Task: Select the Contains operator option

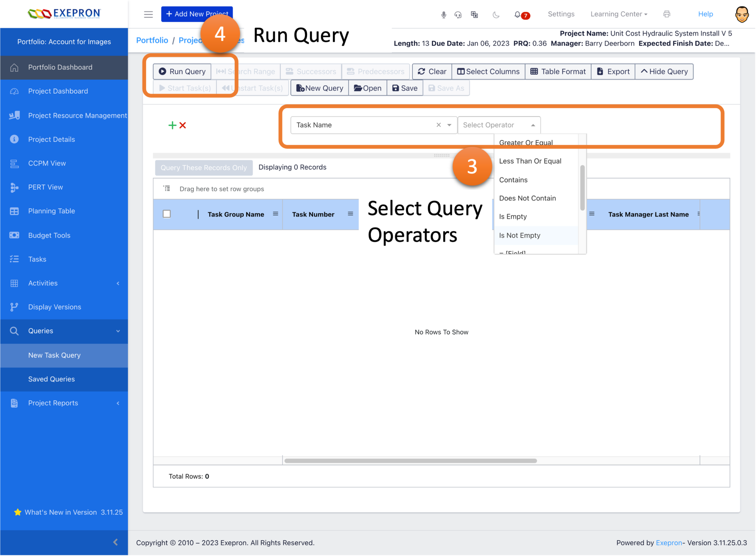Action: [x=536, y=180]
